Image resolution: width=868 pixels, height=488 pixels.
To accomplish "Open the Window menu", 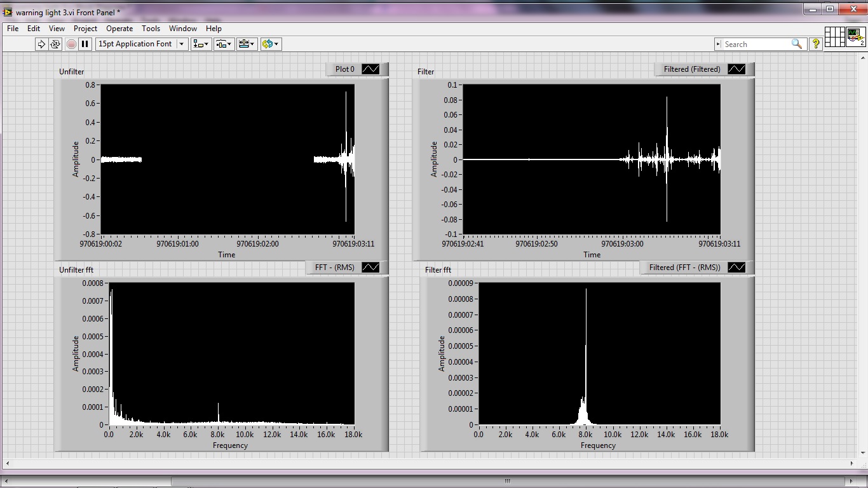I will click(x=183, y=29).
